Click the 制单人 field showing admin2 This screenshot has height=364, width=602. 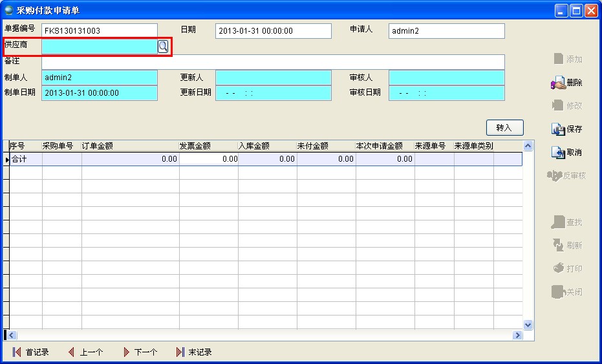pos(100,78)
